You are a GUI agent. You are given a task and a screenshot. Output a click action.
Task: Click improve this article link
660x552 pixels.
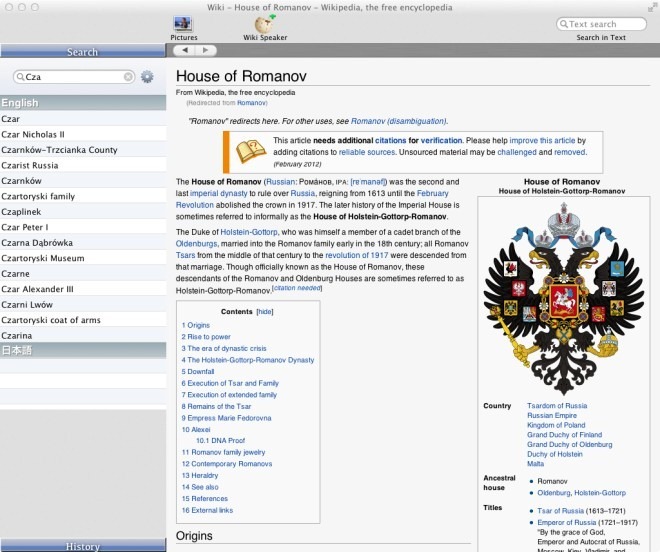coord(542,141)
